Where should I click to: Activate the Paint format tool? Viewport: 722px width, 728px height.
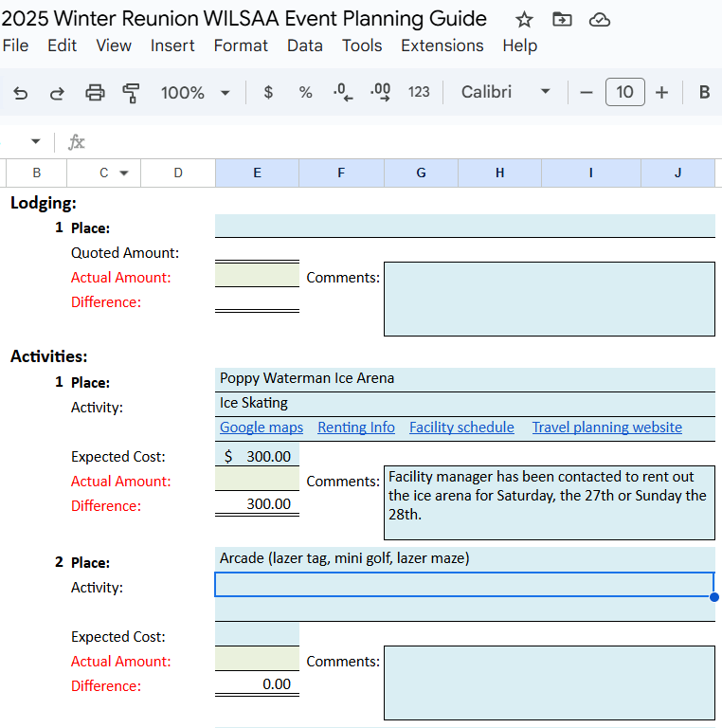[131, 92]
